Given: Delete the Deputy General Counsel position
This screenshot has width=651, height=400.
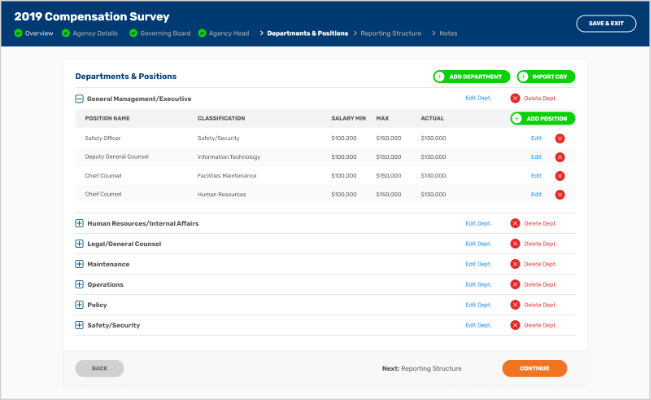Looking at the screenshot, I should pos(559,157).
